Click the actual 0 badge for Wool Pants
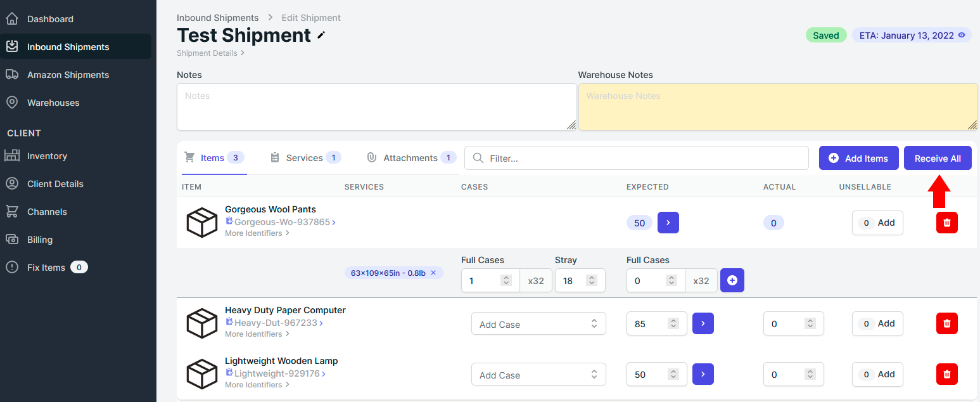The image size is (980, 402). pos(773,223)
